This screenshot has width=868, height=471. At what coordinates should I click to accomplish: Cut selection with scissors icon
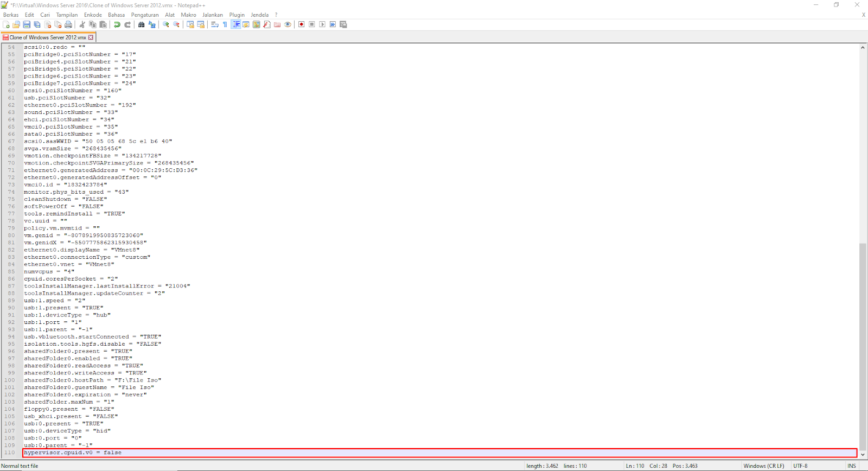click(x=82, y=24)
